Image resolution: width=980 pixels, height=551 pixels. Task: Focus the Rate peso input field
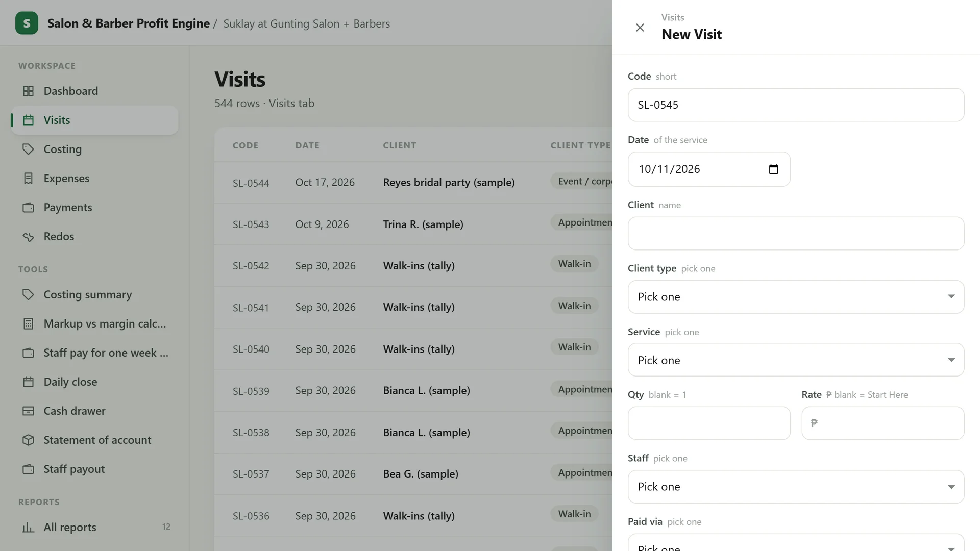[x=883, y=423]
